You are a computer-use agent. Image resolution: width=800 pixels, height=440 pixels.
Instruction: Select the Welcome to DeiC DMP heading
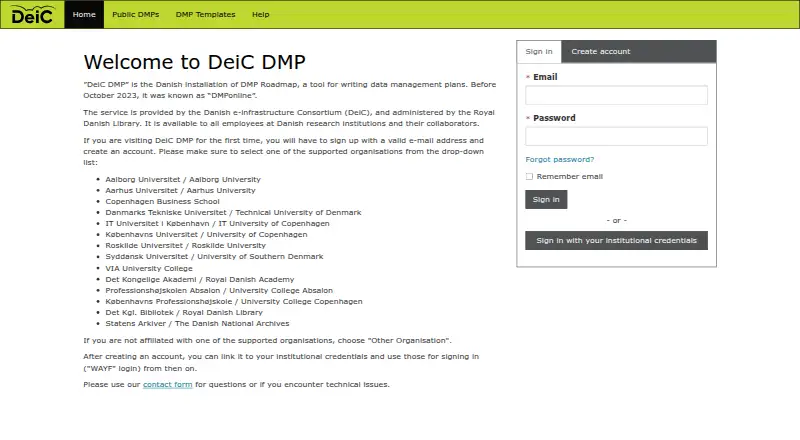click(194, 62)
